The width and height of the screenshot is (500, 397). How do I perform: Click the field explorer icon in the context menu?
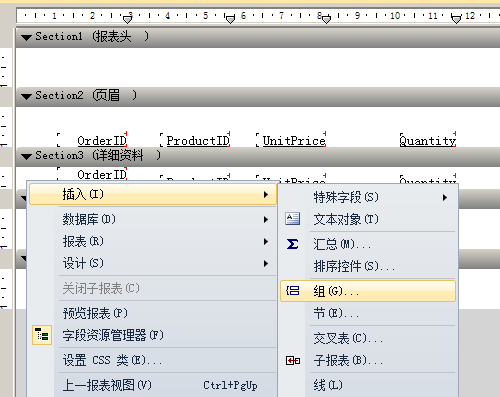tap(42, 335)
